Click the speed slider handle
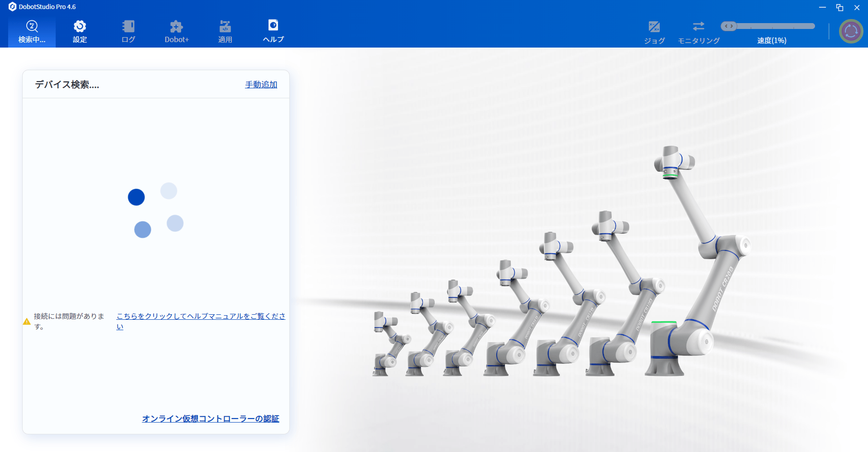This screenshot has width=868, height=452. 729,26
